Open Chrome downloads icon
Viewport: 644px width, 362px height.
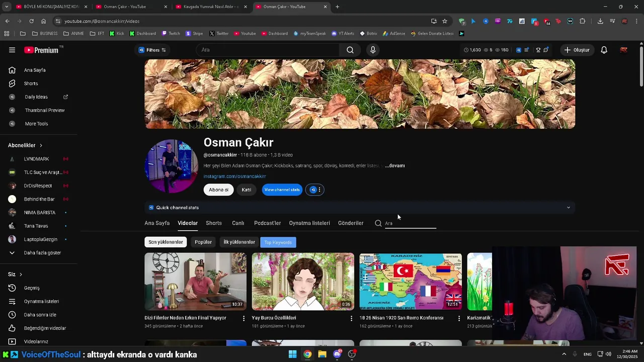click(x=600, y=21)
